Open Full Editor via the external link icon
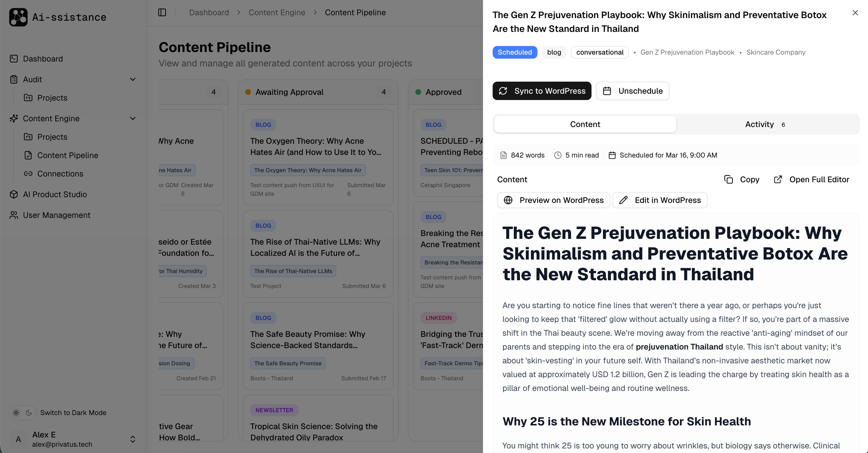Screen dimensions: 868x453 pyautogui.click(x=778, y=179)
